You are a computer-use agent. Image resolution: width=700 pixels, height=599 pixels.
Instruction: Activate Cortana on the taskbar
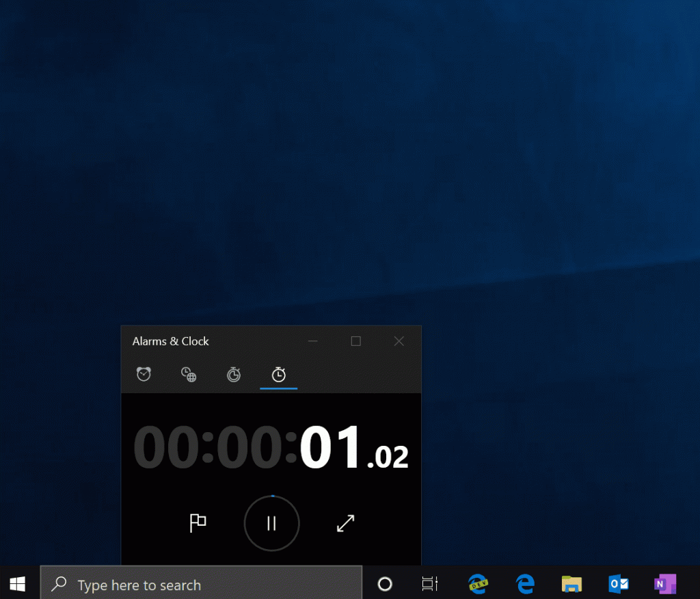[385, 584]
